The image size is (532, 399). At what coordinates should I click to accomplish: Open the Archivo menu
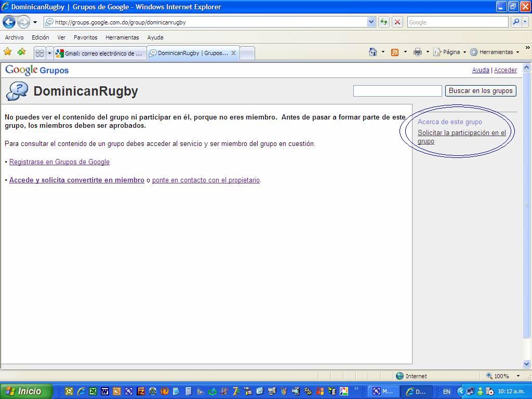tap(14, 37)
